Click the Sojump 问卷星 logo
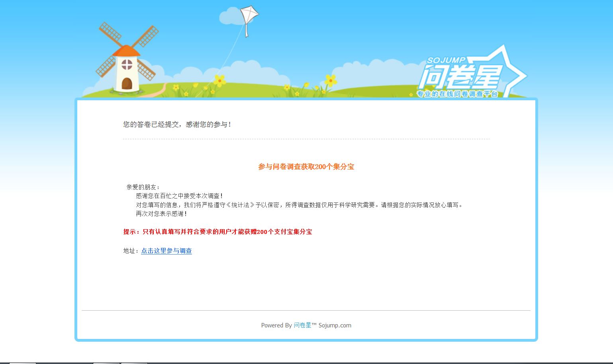This screenshot has height=364, width=613. pos(472,72)
